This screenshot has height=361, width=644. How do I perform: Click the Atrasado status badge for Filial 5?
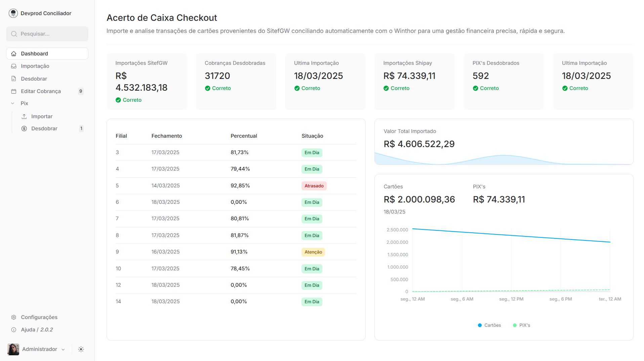coord(314,186)
